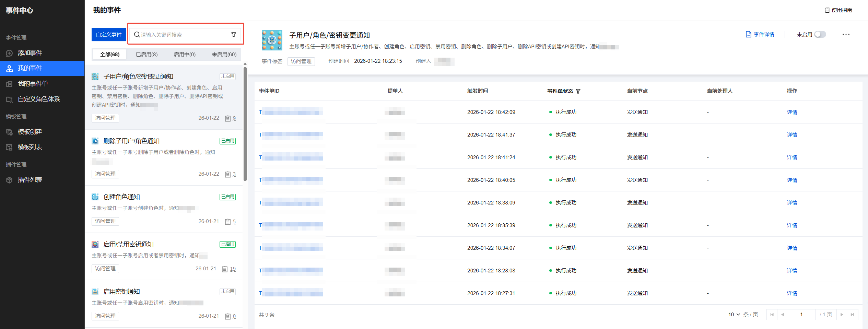
Task: Expand the 10 条/页 page size dropdown
Action: tap(734, 315)
